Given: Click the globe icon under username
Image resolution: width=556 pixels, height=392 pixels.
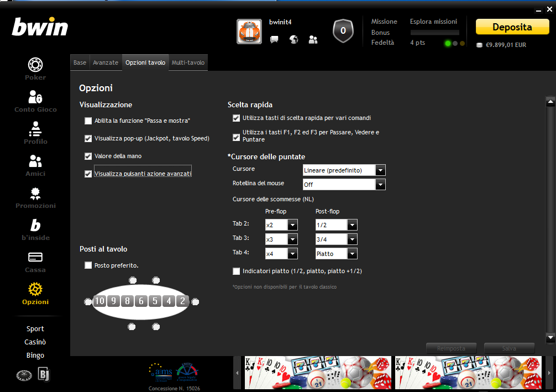Looking at the screenshot, I should click(x=293, y=39).
